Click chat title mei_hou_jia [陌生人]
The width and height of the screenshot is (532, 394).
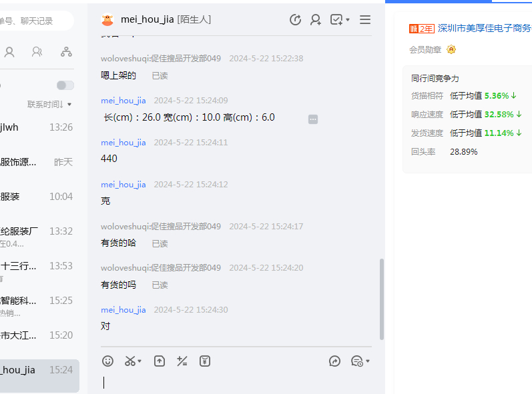tap(166, 19)
